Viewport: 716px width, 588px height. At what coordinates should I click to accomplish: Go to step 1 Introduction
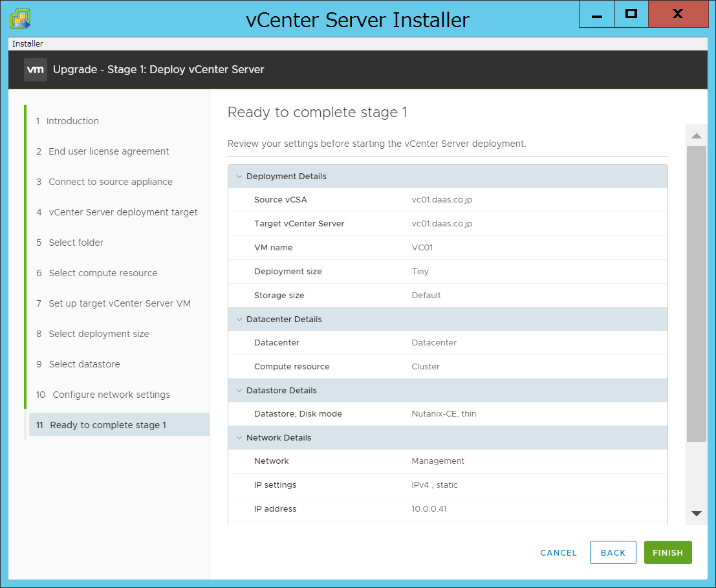point(67,121)
